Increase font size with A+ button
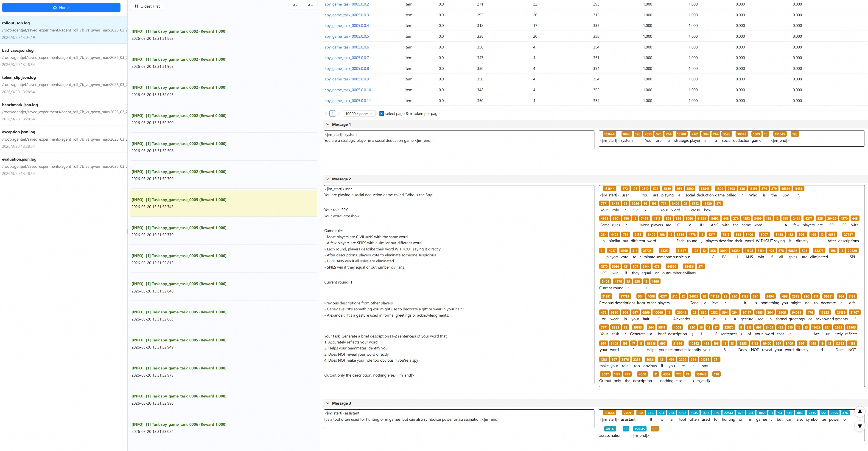 pyautogui.click(x=310, y=5)
